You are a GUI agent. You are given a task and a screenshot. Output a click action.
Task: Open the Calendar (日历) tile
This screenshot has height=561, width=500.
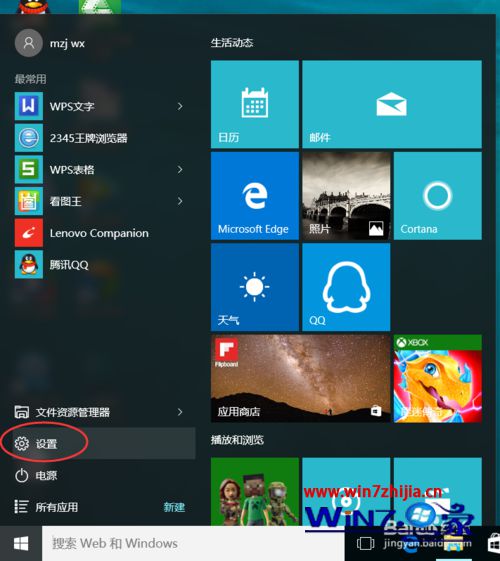[255, 104]
